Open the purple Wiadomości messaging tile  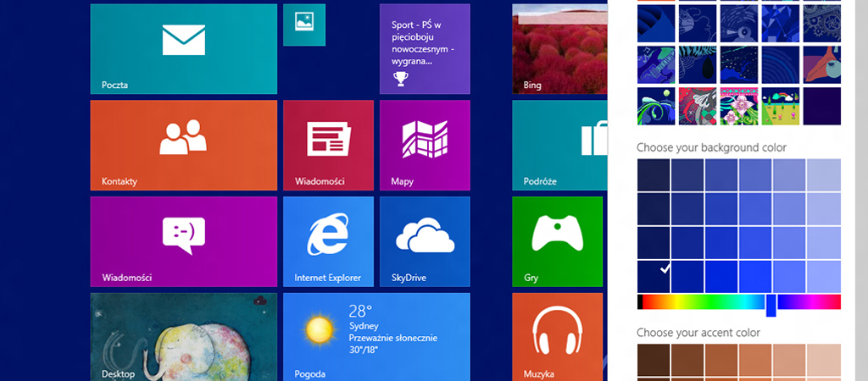tap(184, 241)
